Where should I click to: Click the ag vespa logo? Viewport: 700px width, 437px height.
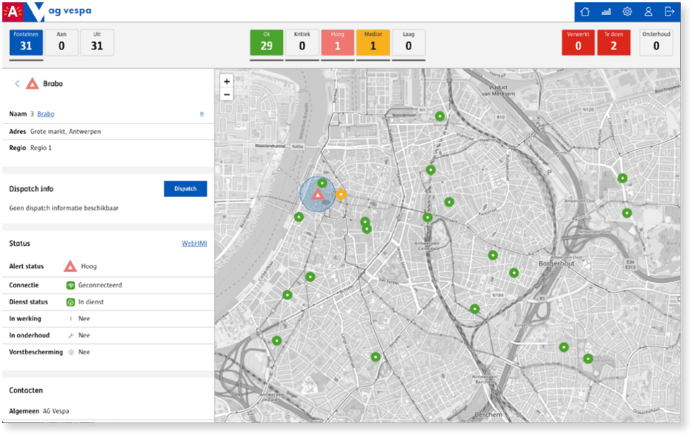coord(47,11)
